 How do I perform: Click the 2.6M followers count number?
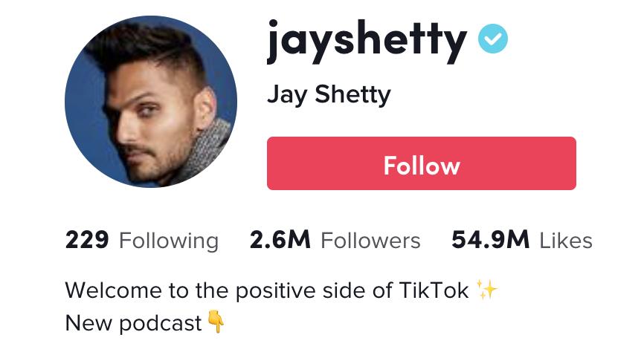pos(280,240)
